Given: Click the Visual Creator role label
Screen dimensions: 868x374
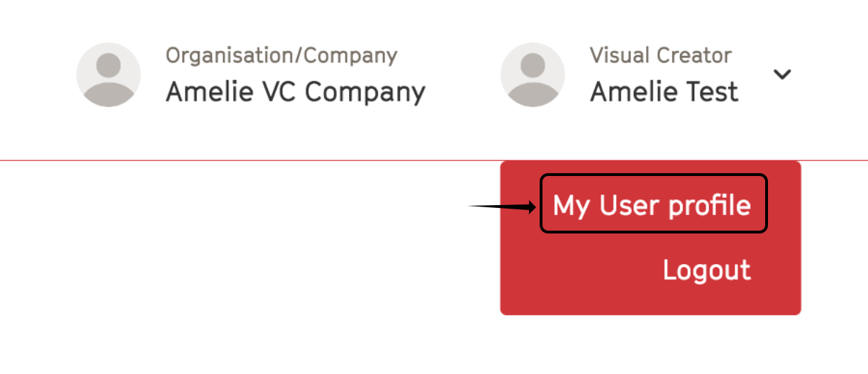Looking at the screenshot, I should [661, 55].
